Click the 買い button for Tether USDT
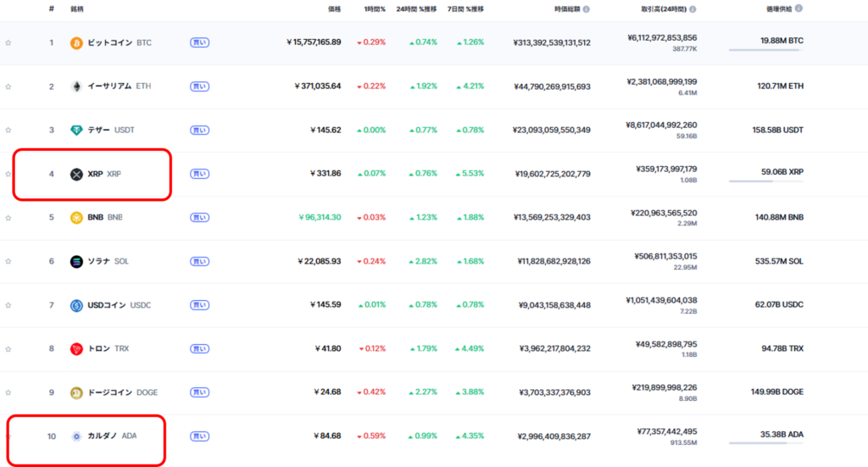Image resolution: width=868 pixels, height=467 pixels. click(x=200, y=130)
